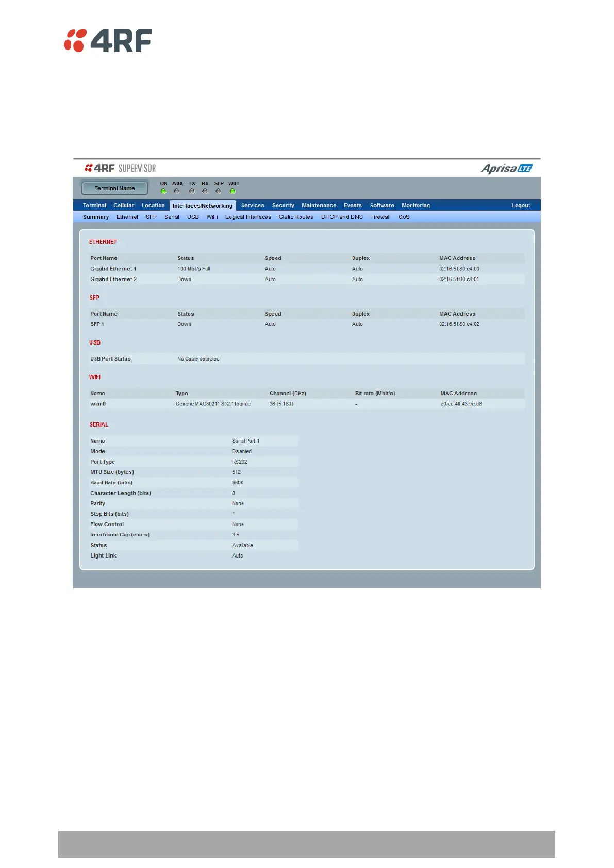Click the SERIAL section heading
Viewport: 614px width, 868px height.
click(x=99, y=424)
